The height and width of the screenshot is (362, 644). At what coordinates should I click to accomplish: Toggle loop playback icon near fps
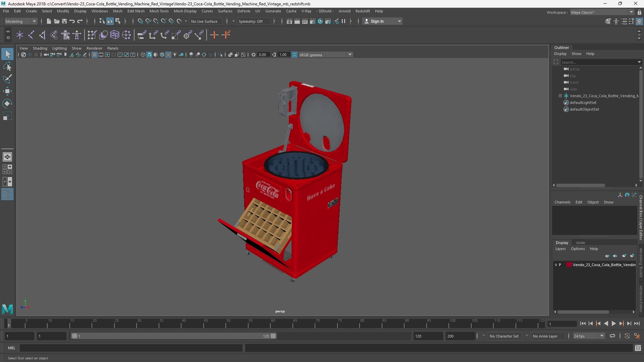(612, 336)
